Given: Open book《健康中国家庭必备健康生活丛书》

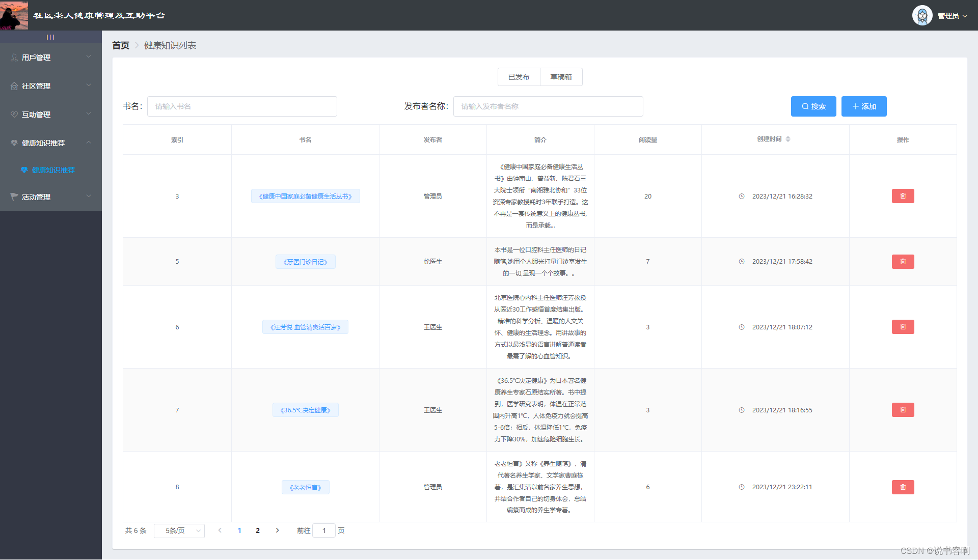Looking at the screenshot, I should [x=305, y=196].
